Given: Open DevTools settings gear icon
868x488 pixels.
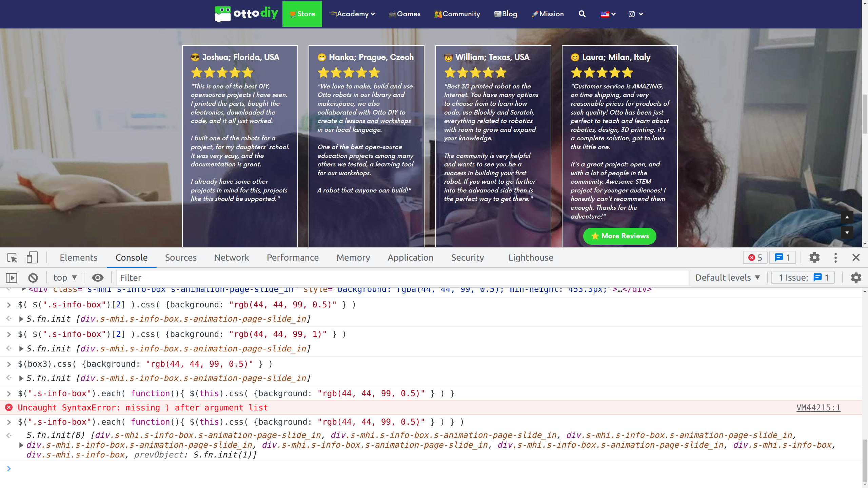Looking at the screenshot, I should point(814,258).
